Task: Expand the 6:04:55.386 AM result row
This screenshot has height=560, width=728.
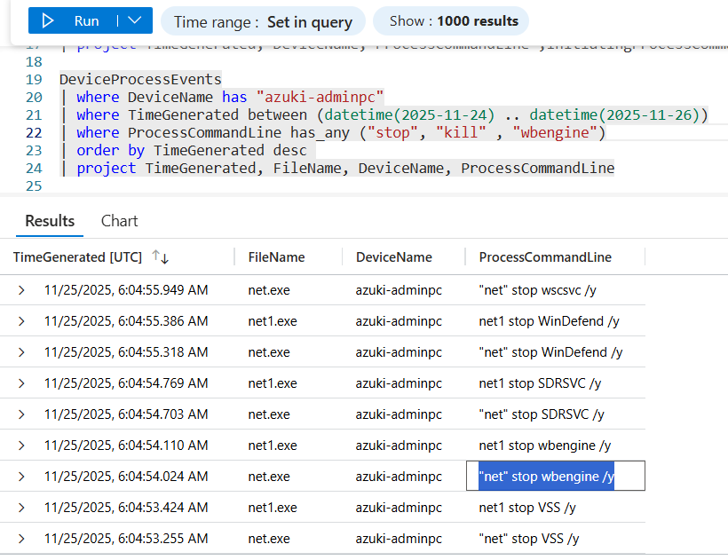Action: tap(21, 321)
